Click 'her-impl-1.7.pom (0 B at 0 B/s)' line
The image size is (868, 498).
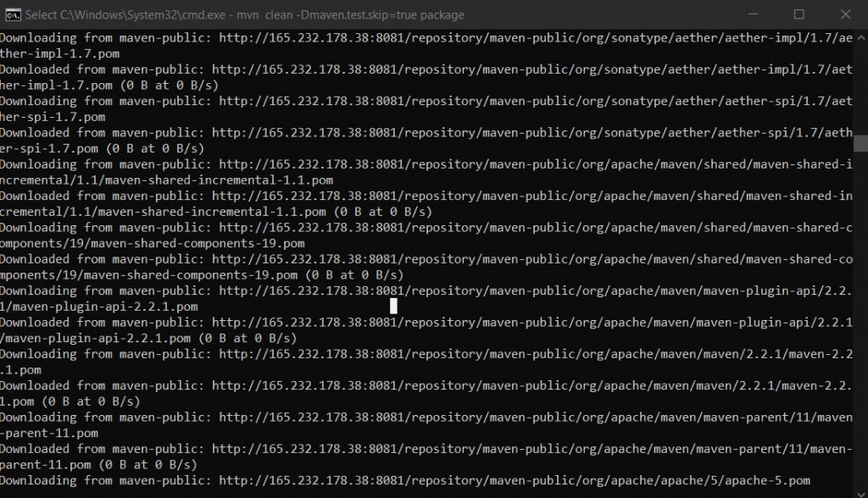109,86
